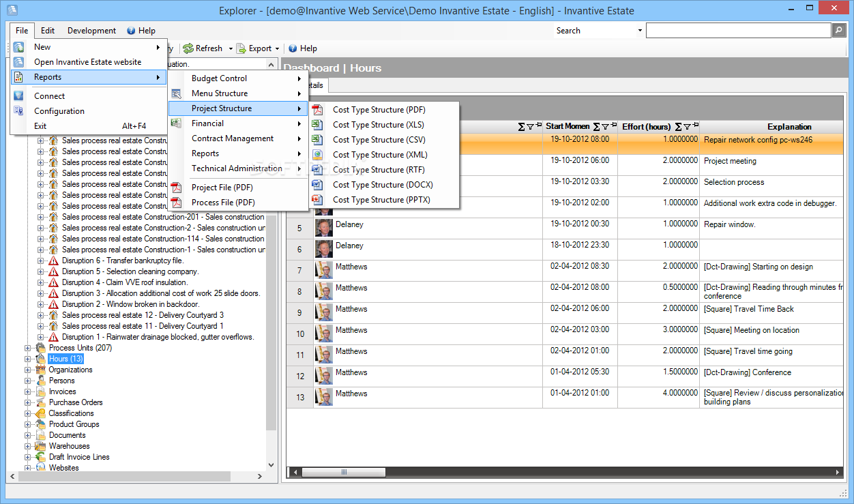
Task: Click the Open Invantive Estate website icon
Action: pos(19,62)
